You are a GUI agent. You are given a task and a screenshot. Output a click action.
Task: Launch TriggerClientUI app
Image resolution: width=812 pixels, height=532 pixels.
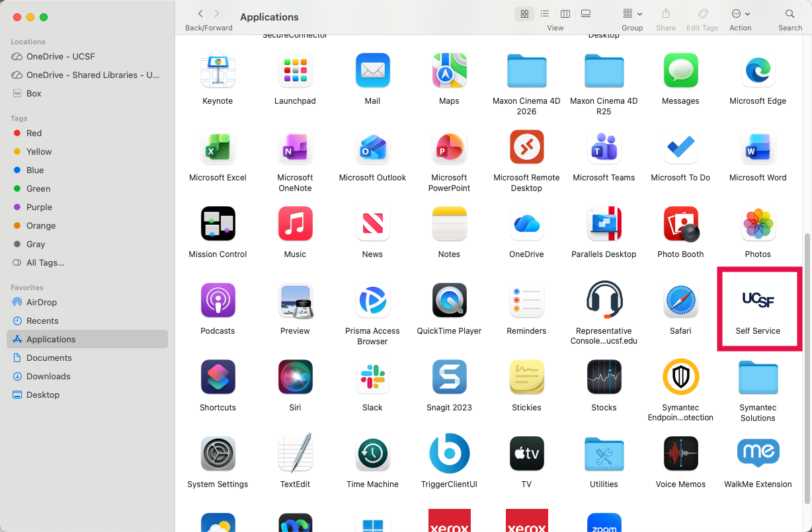449,453
